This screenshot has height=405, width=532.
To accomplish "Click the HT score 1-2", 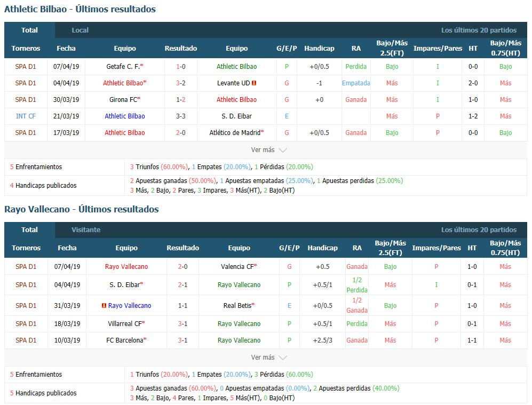I will point(473,116).
